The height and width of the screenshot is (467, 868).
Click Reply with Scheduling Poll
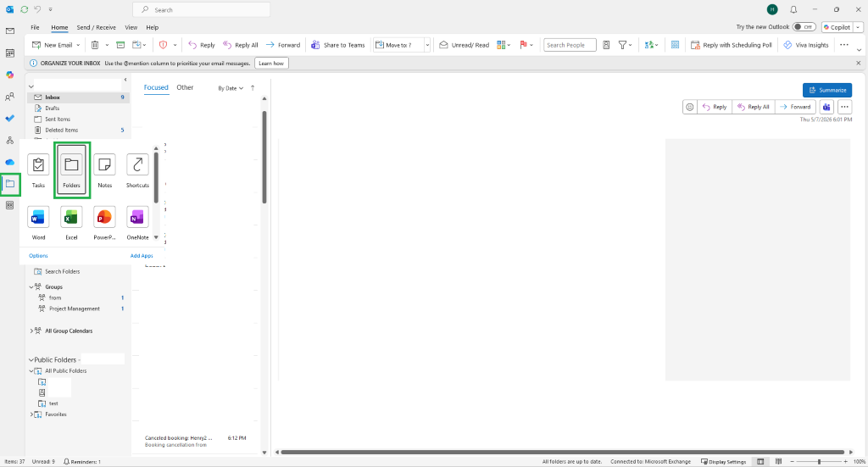[732, 45]
